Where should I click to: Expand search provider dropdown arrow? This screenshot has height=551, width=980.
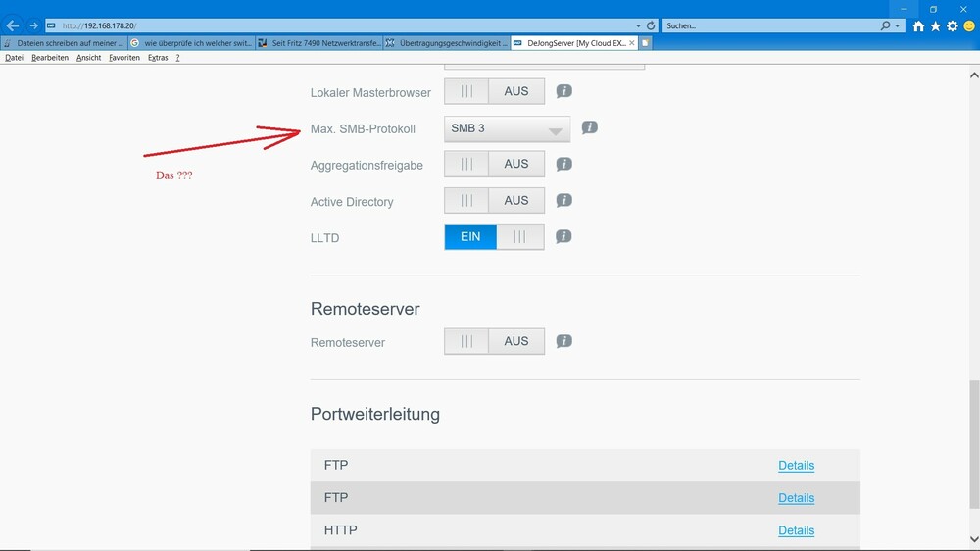[898, 25]
